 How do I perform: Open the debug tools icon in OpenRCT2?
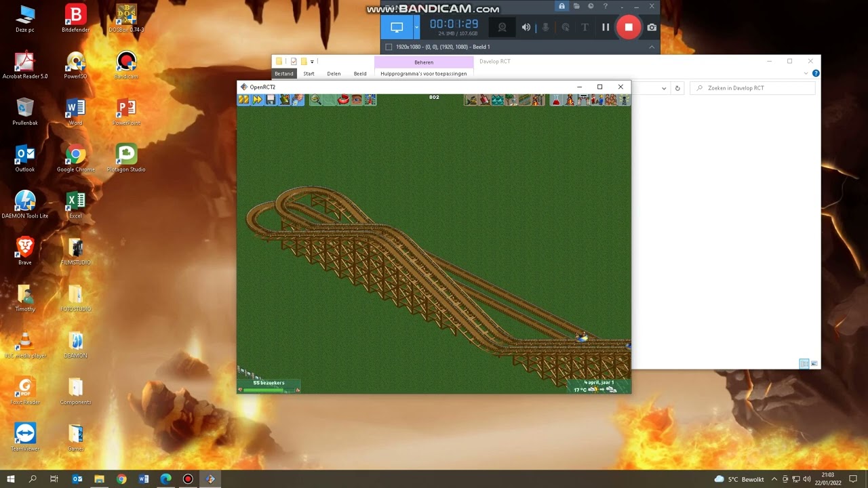(x=298, y=100)
